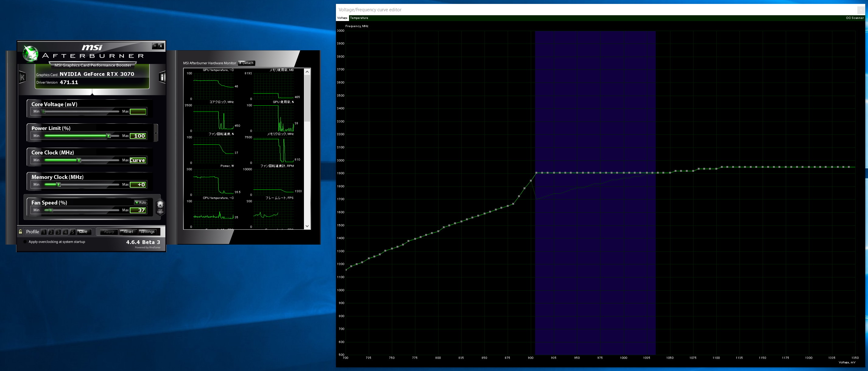868x371 pixels.
Task: Close the Voltage/Frequency curve editor window
Action: (x=861, y=10)
